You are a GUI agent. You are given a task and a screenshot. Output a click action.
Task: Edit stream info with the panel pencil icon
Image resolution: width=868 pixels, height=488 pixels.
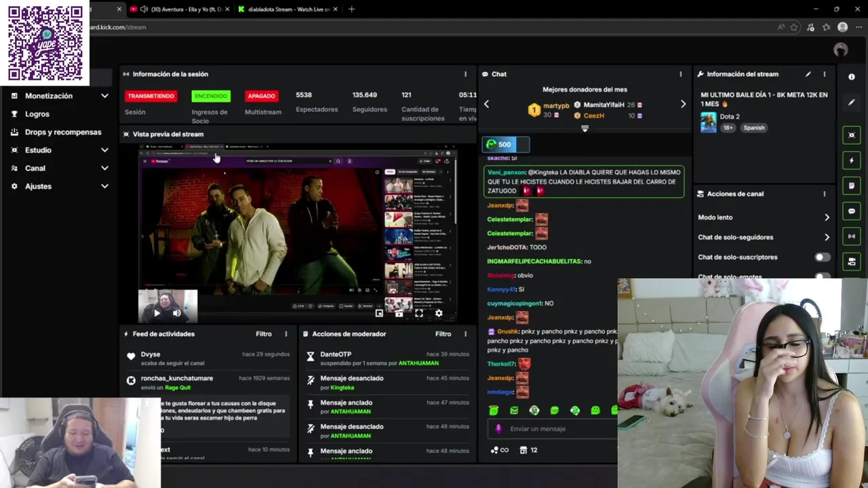click(808, 74)
